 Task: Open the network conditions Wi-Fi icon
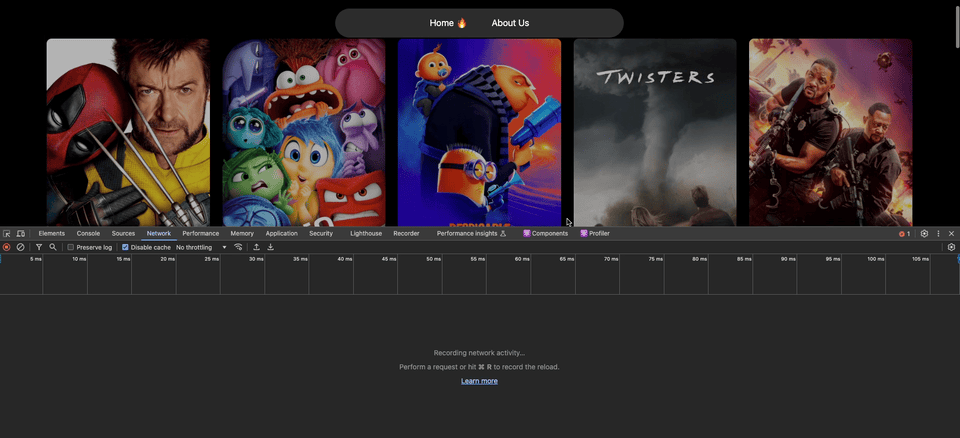click(238, 247)
